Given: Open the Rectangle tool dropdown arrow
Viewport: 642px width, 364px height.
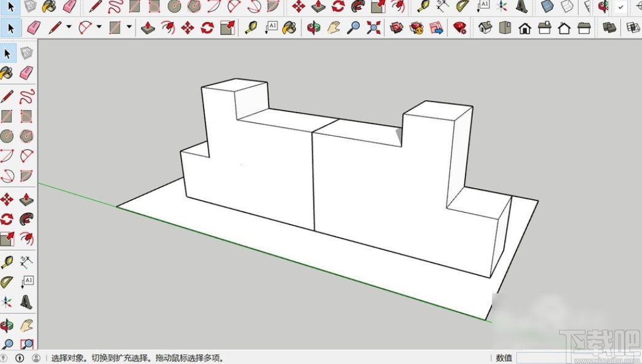Looking at the screenshot, I should click(129, 28).
